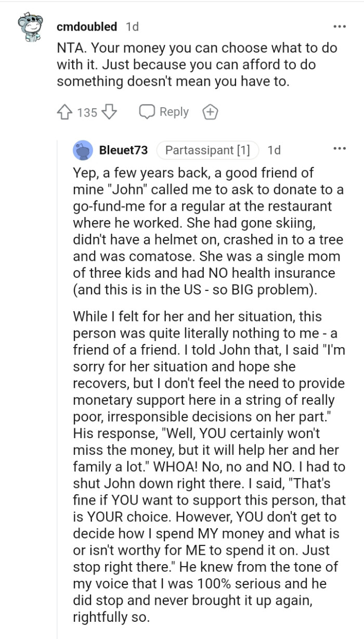Click the Reply speech-bubble icon
Screen dimensions: 364x639
coord(148,111)
